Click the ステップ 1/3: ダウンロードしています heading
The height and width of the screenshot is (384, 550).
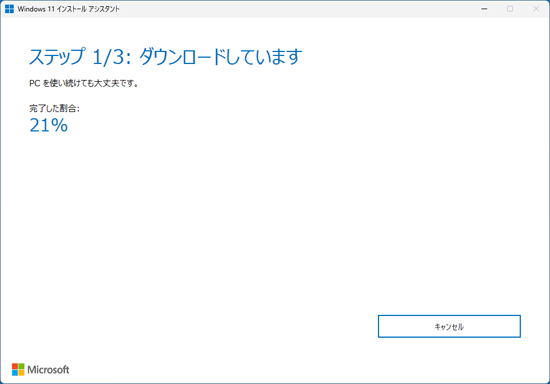[x=165, y=56]
